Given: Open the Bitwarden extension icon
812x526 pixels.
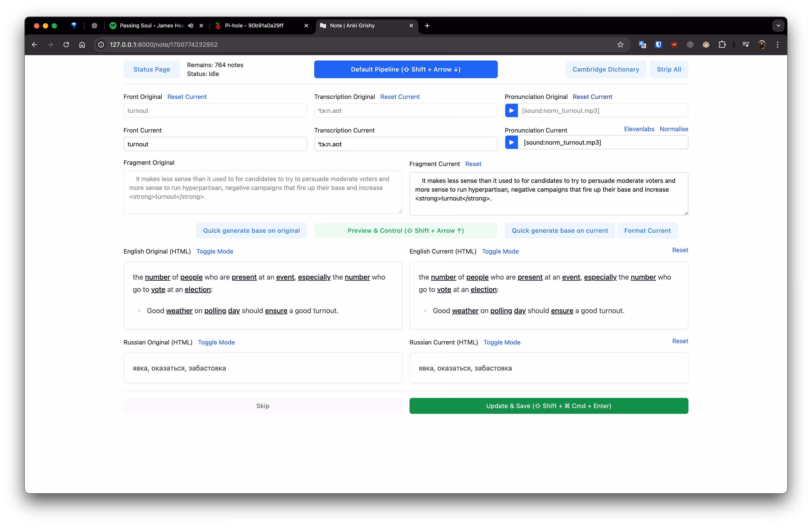Looking at the screenshot, I should tap(658, 45).
